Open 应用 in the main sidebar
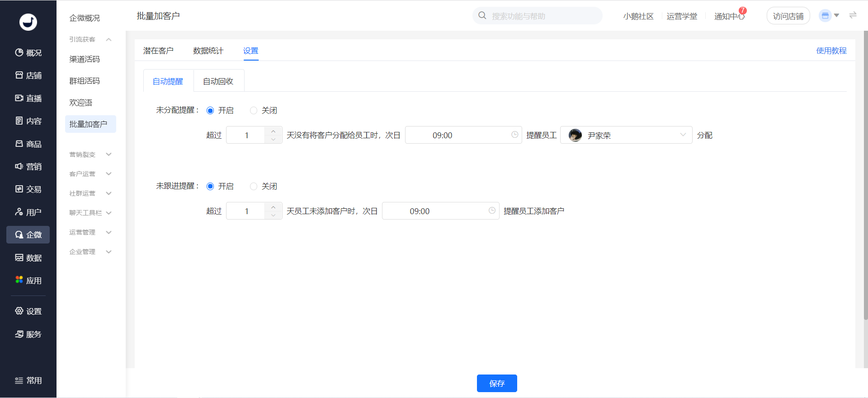868x398 pixels. [x=28, y=281]
